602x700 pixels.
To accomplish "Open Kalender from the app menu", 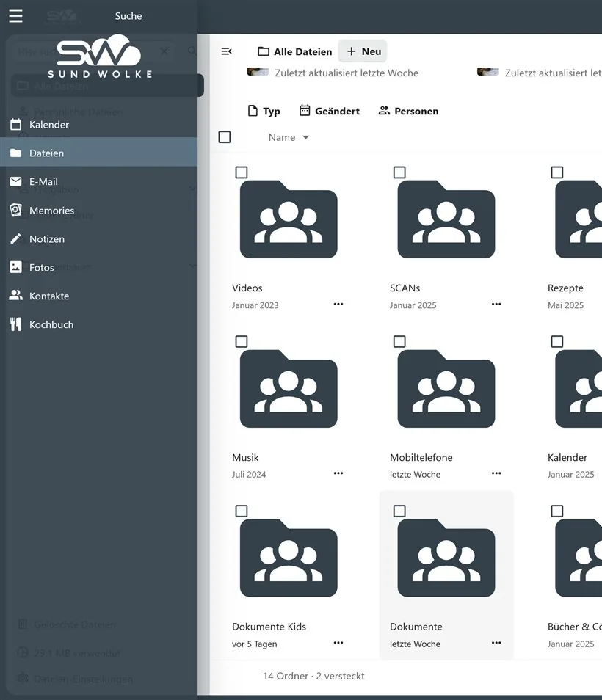I will (x=98, y=125).
